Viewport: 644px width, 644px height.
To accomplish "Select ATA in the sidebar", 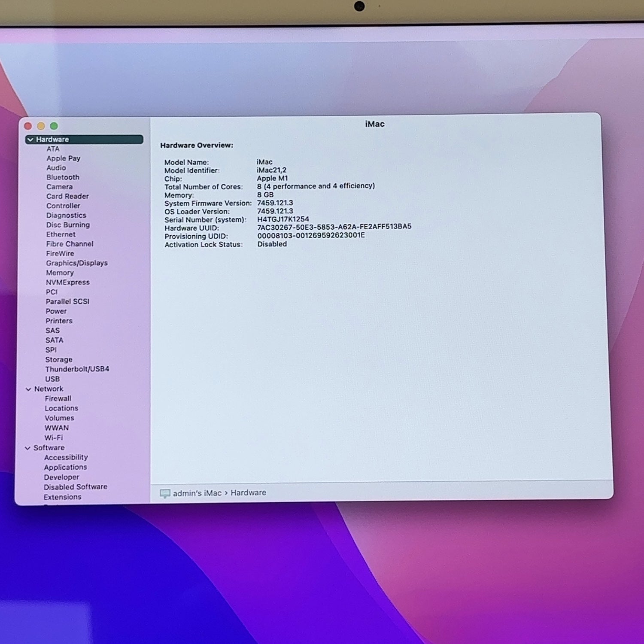I will 53,149.
